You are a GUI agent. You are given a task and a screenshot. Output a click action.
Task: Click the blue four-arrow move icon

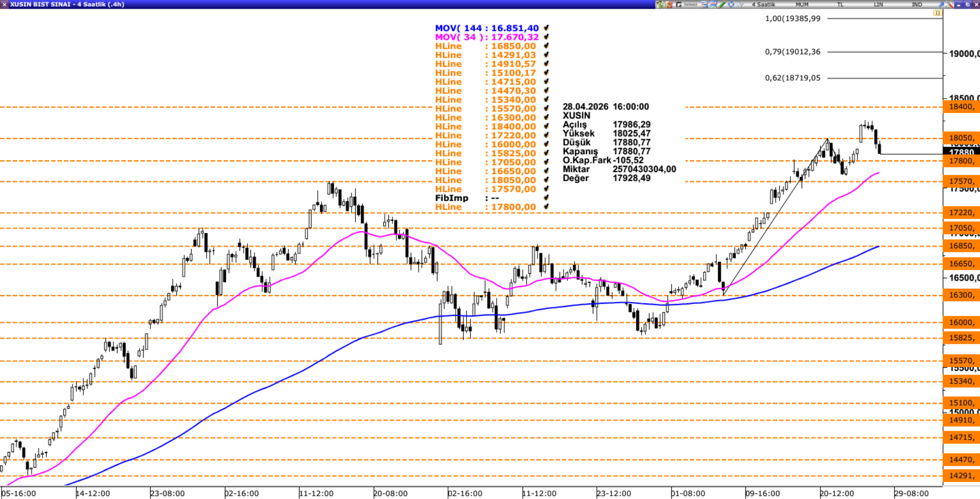731,5
